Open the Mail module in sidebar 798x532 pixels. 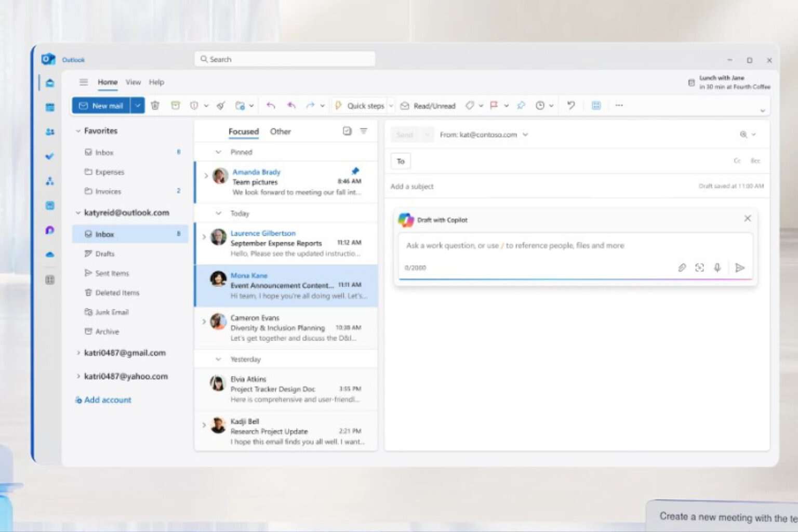50,83
